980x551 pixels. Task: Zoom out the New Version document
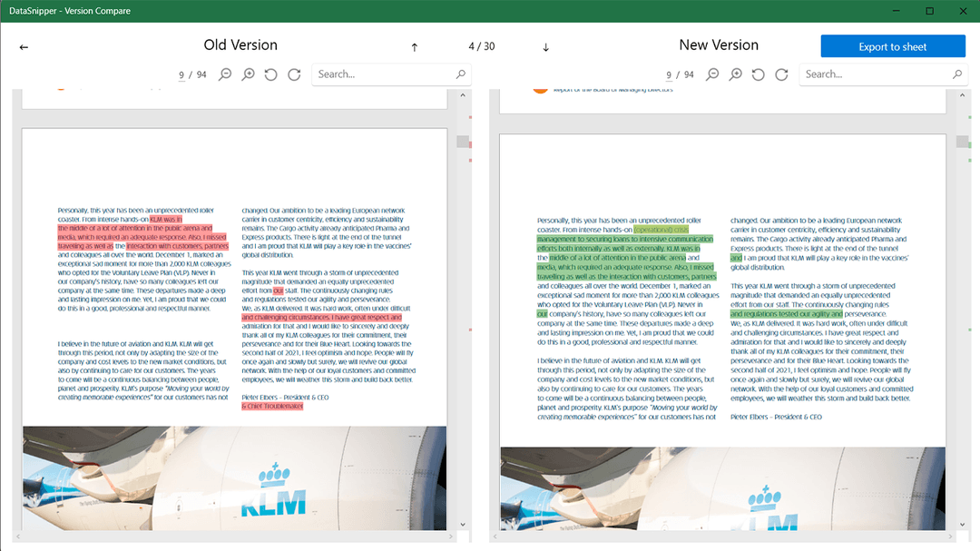712,74
